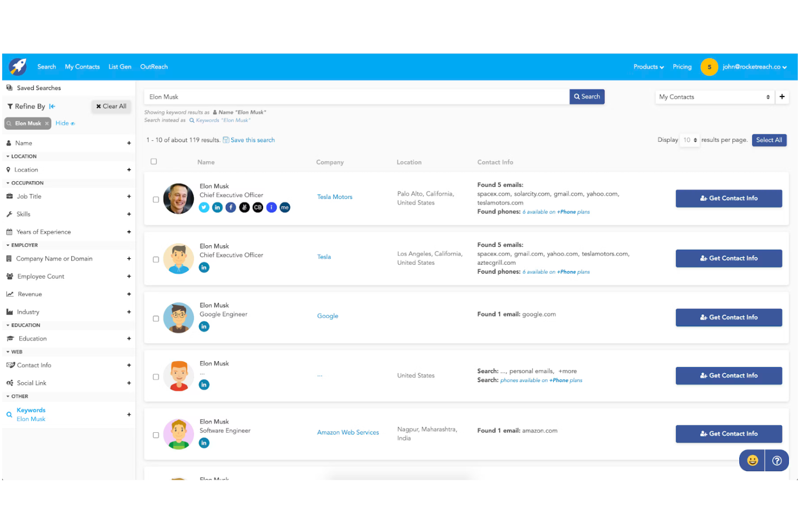This screenshot has height=532, width=798.
Task: Check the Google Engineer result checkbox
Action: (156, 319)
